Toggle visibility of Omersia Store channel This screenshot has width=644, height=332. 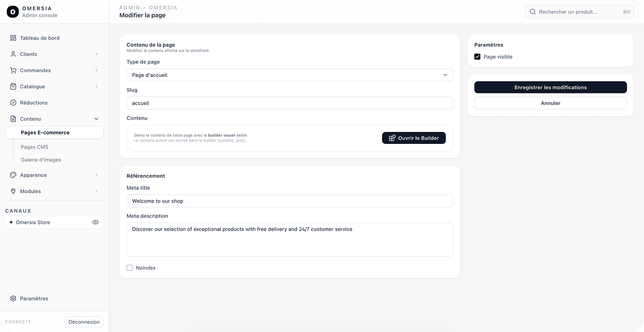click(95, 222)
